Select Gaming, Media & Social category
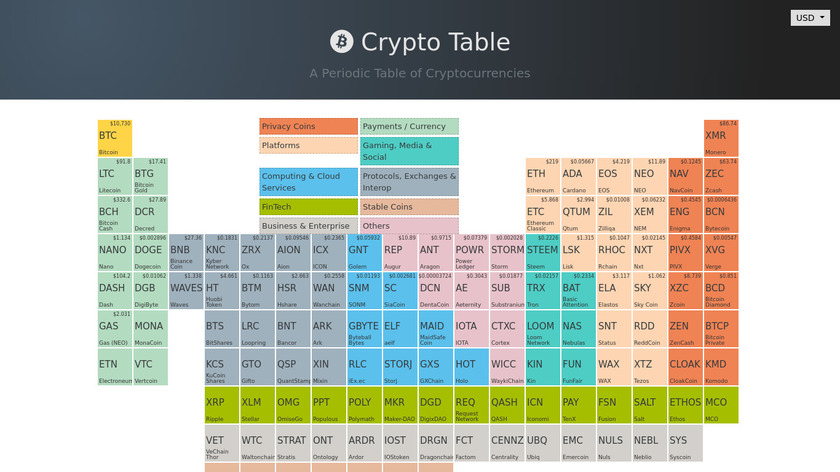 click(x=409, y=151)
